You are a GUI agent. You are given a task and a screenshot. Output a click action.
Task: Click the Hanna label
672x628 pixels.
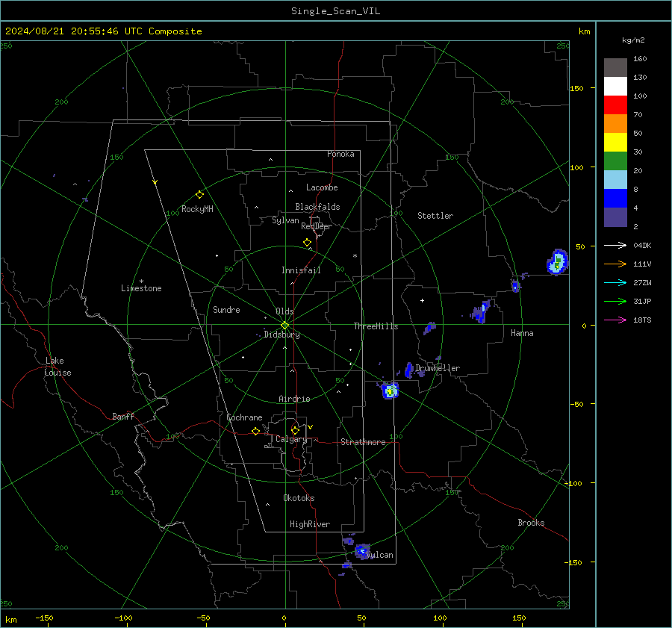[522, 333]
